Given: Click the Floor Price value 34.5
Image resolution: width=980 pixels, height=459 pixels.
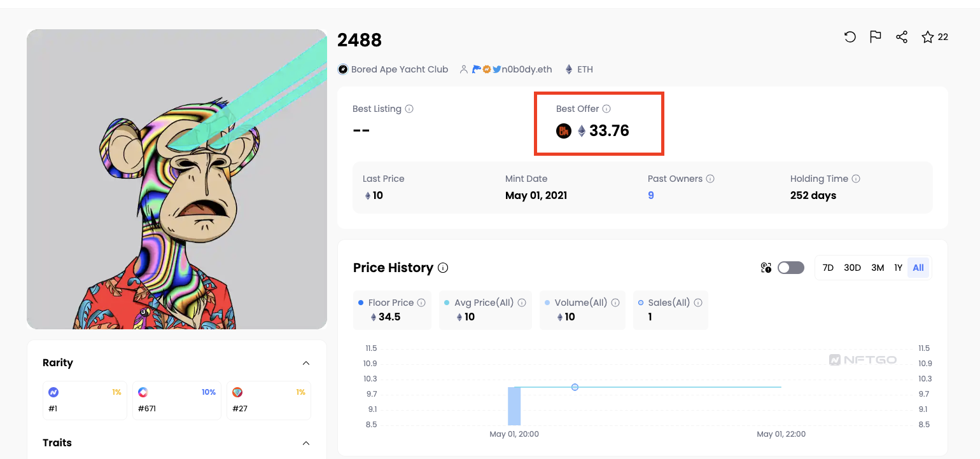Looking at the screenshot, I should [389, 317].
